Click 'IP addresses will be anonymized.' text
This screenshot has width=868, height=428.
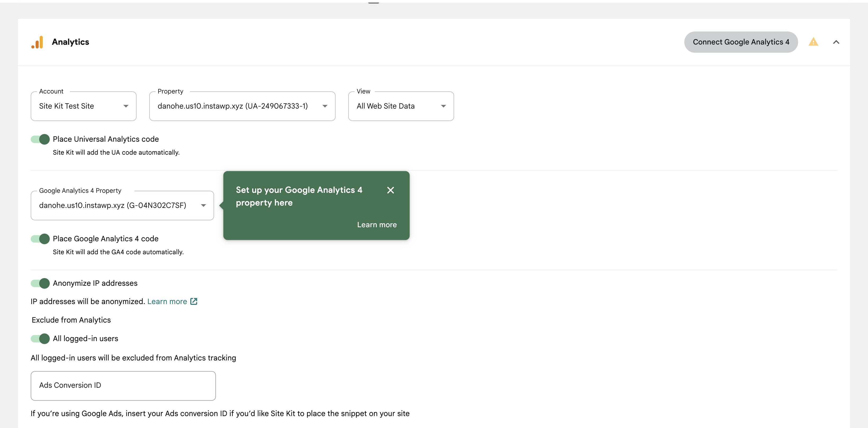pyautogui.click(x=88, y=301)
